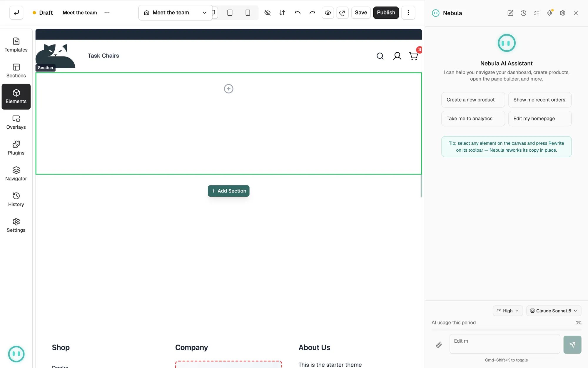Image resolution: width=588 pixels, height=368 pixels.
Task: Open the page options ellipsis menu
Action: (107, 13)
